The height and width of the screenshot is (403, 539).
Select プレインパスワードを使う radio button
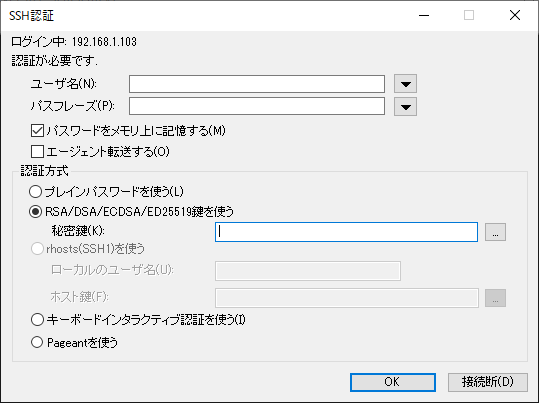coord(36,192)
